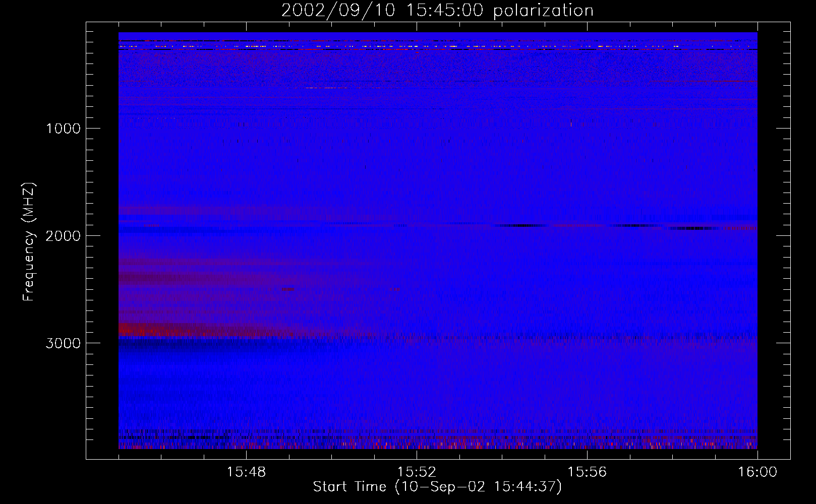Click the plot title '2002/09/10 15:45:00 polarization'
Screen dimensions: 816x504
[x=437, y=11]
